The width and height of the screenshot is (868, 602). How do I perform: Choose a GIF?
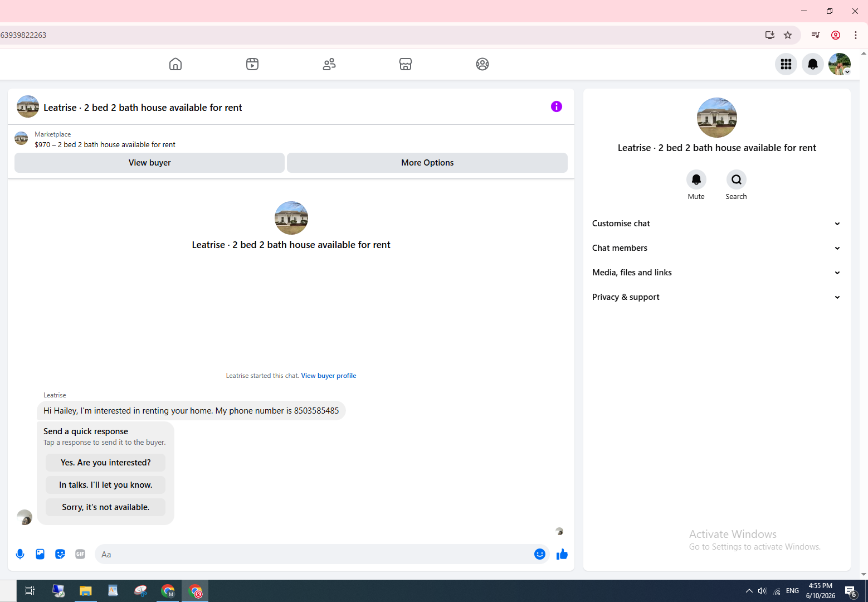point(80,554)
